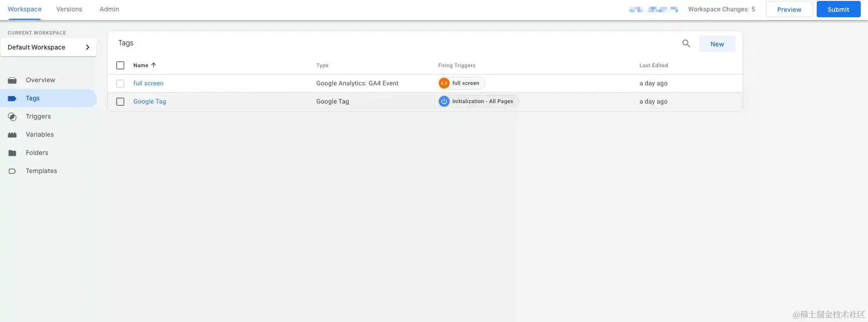The width and height of the screenshot is (868, 322).
Task: Click the Preview button
Action: [789, 9]
